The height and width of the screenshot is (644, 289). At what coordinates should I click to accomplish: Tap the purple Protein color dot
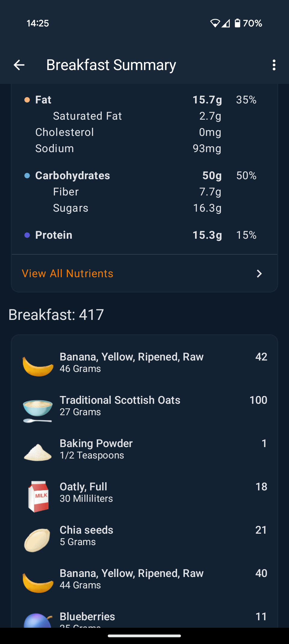(27, 235)
